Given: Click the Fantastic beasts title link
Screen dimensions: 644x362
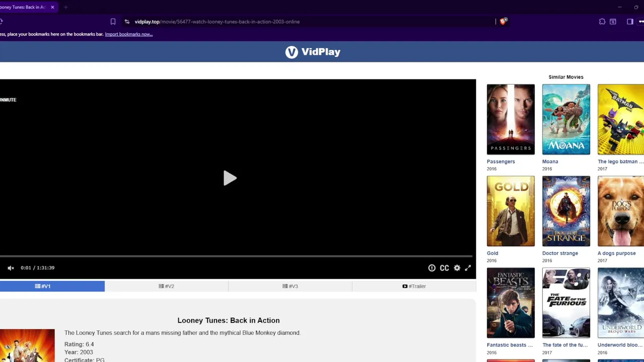Looking at the screenshot, I should 510,345.
